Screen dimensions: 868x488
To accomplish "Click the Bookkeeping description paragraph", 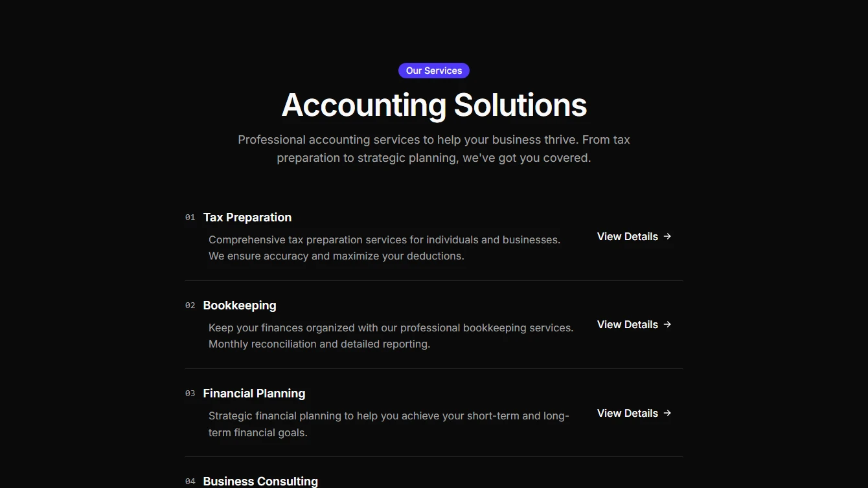I will click(x=391, y=335).
